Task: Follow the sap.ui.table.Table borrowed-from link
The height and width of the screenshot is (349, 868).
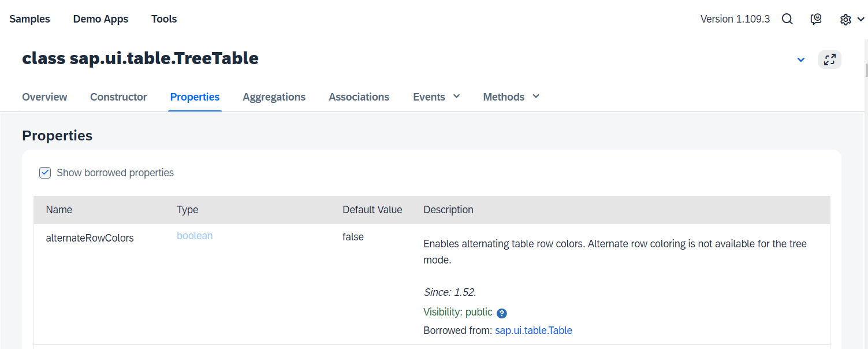Action: (x=533, y=330)
